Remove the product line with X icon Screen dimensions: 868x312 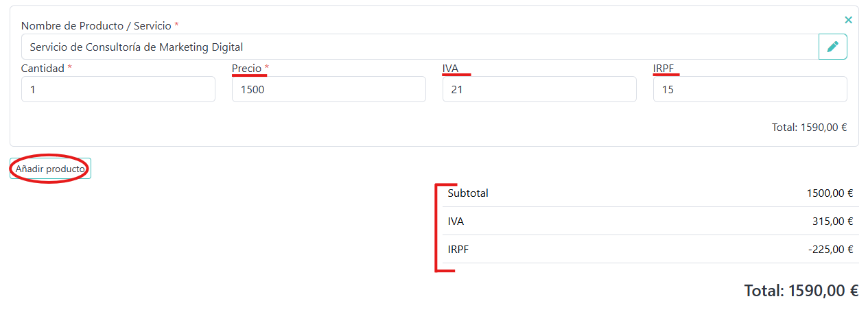coord(848,20)
